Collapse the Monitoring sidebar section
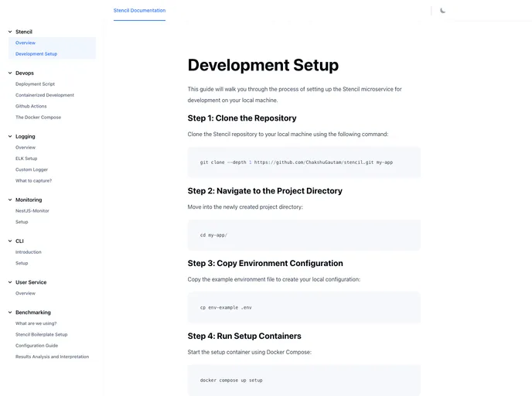Screen dimensions: 532x396 pos(9,200)
